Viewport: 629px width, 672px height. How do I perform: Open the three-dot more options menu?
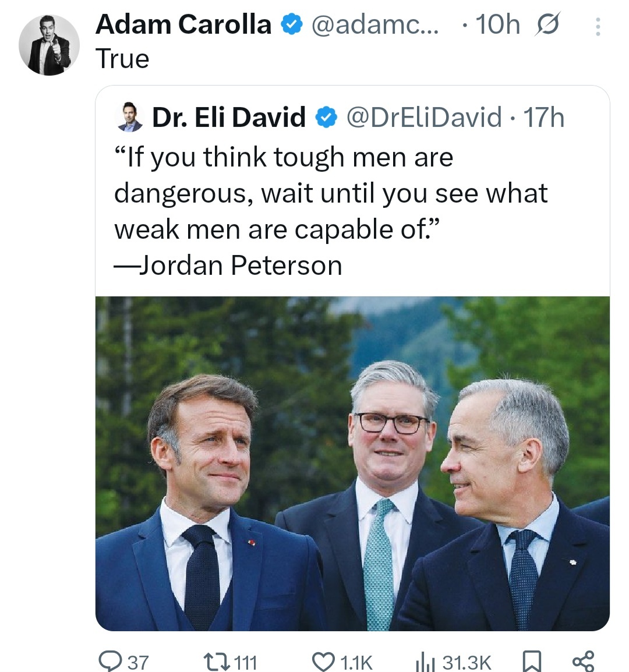click(597, 26)
